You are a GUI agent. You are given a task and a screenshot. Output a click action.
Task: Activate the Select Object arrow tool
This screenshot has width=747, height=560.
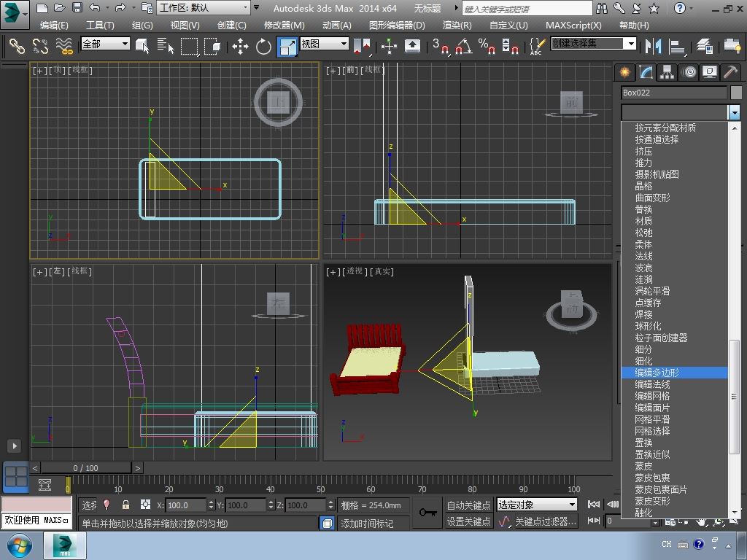pos(142,46)
